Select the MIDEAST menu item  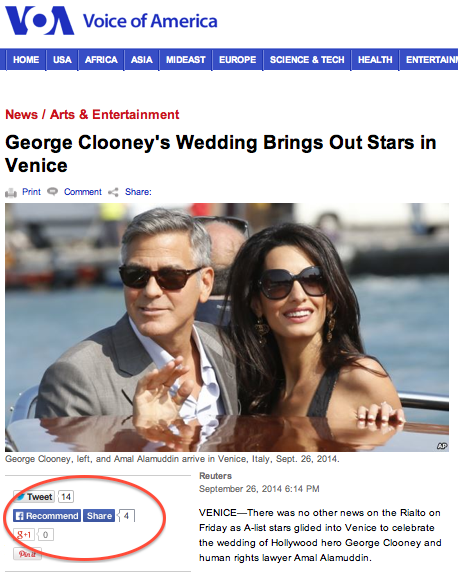pyautogui.click(x=185, y=59)
